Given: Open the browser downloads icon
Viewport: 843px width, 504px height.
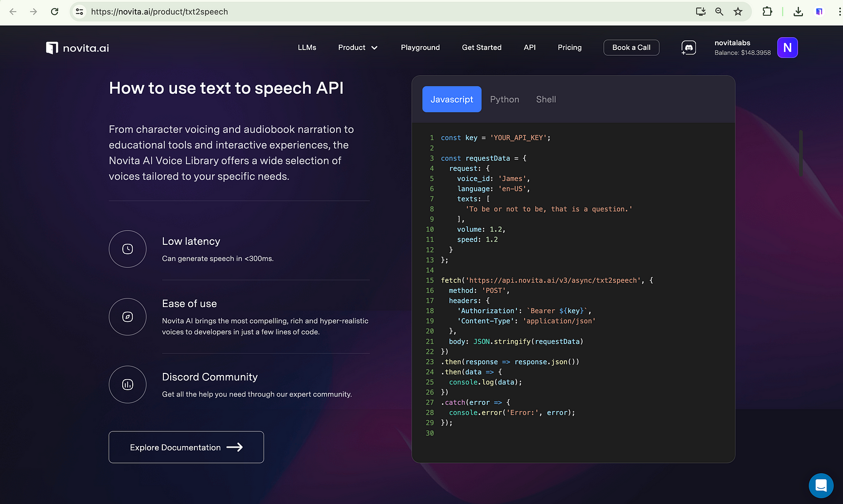Looking at the screenshot, I should [798, 12].
